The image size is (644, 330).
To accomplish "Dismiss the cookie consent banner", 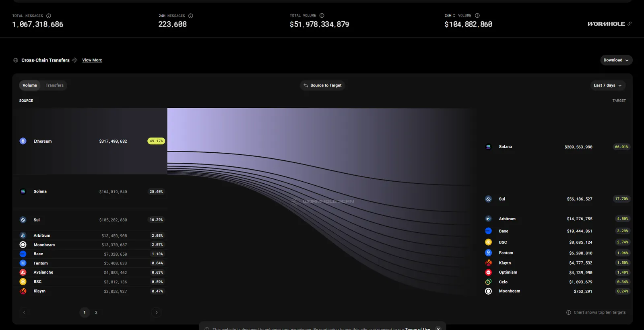I will click(438, 328).
